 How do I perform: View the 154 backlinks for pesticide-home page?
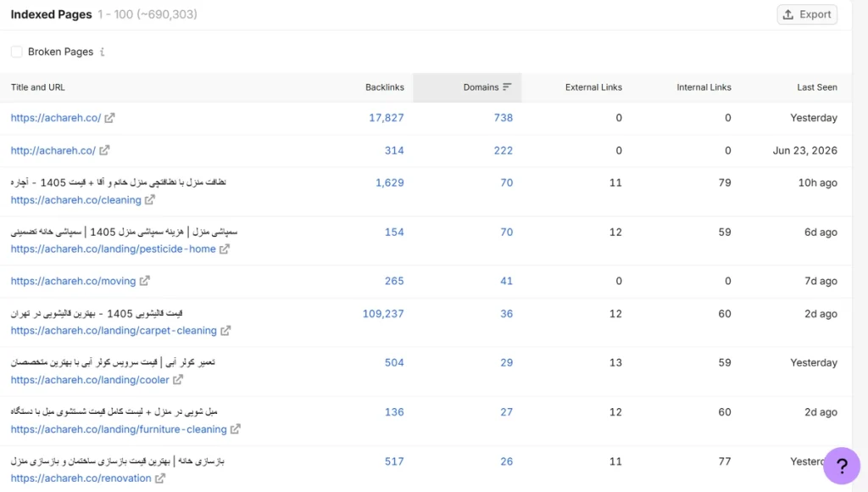394,232
